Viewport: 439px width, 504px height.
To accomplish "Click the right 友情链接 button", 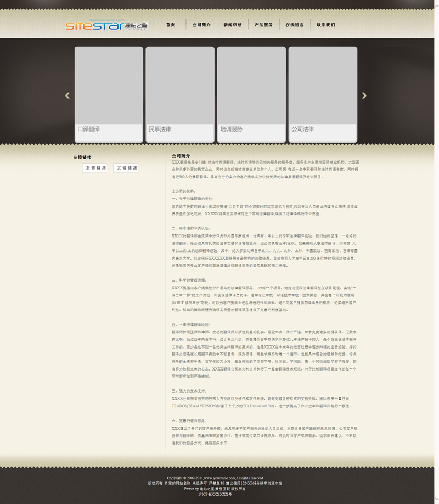I will click(x=126, y=168).
